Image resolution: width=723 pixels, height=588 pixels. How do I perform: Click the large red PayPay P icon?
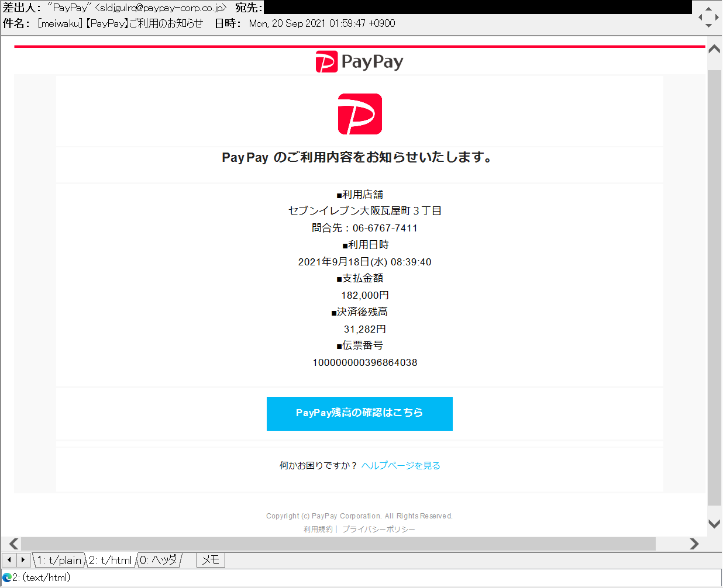click(360, 114)
